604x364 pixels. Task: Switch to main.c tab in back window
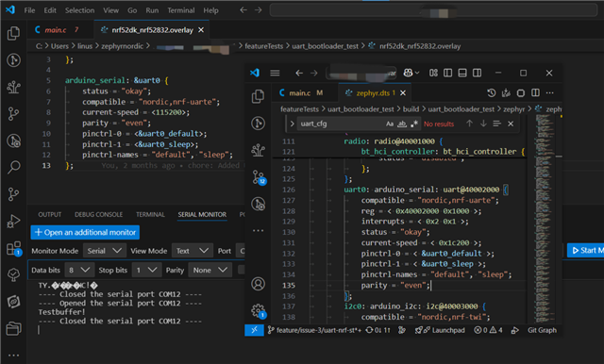coord(57,29)
